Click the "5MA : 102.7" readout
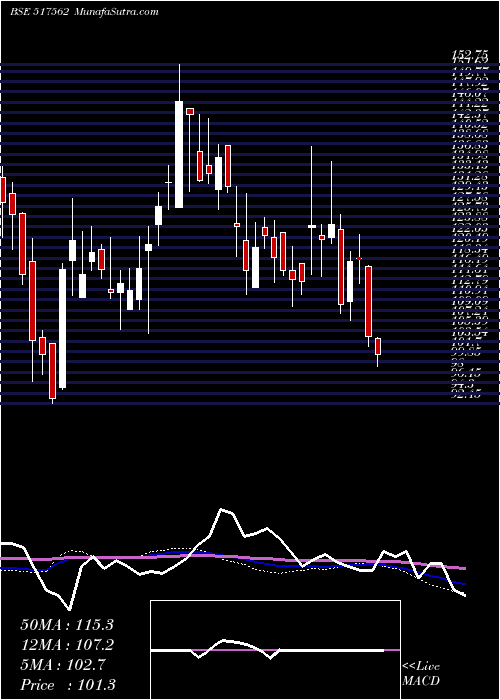The height and width of the screenshot is (700, 500). (x=63, y=665)
